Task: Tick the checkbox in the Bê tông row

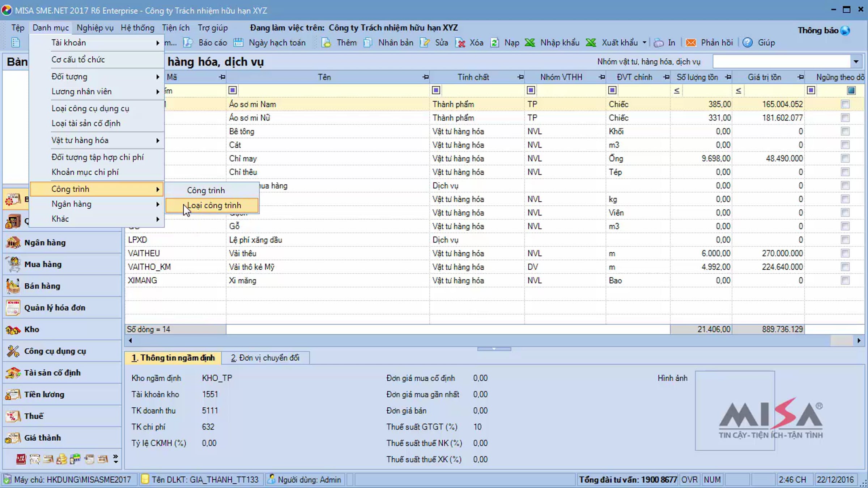Action: coord(845,131)
